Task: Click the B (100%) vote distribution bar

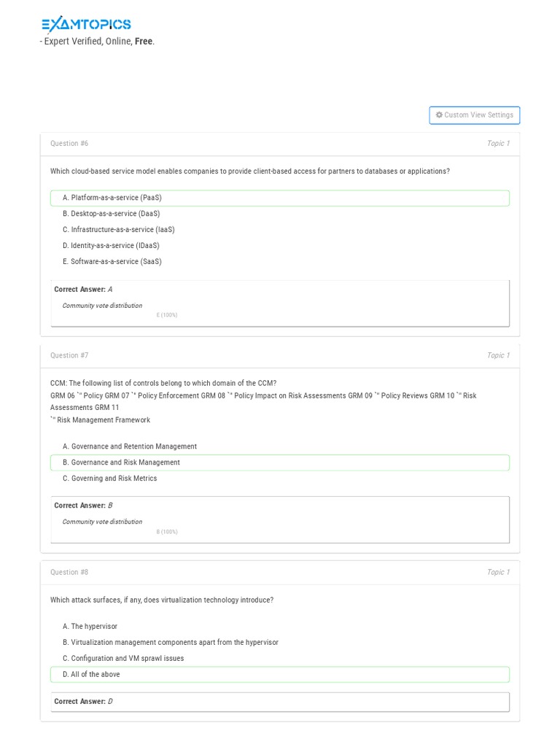Action: click(x=167, y=532)
